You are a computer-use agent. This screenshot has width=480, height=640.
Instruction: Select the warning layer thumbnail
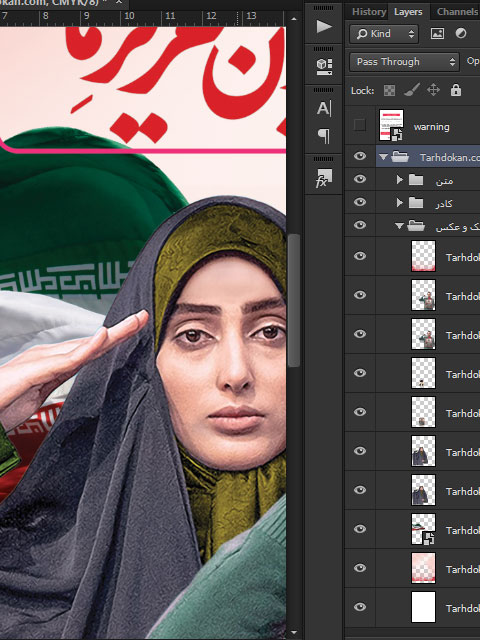tap(391, 125)
